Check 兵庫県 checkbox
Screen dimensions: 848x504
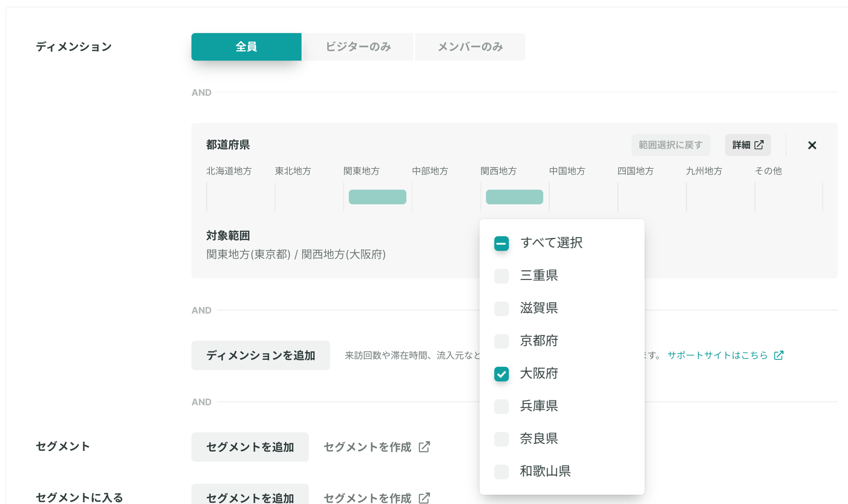click(x=502, y=407)
